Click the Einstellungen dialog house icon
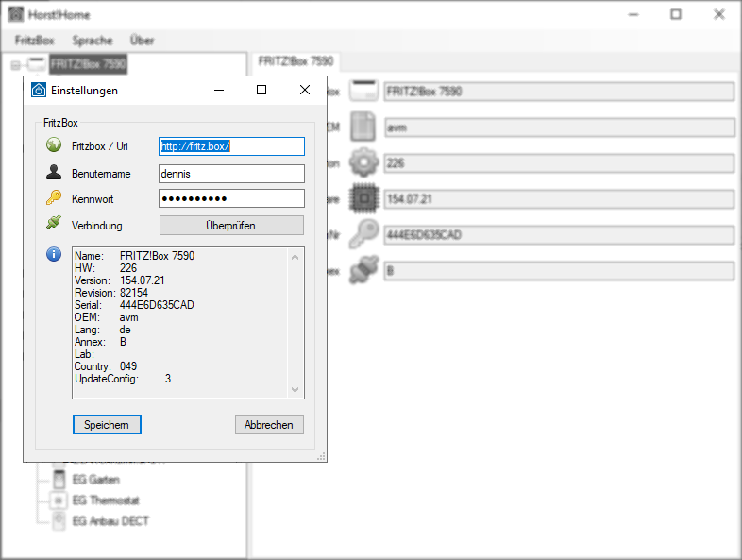This screenshot has height=560, width=742. tap(39, 90)
